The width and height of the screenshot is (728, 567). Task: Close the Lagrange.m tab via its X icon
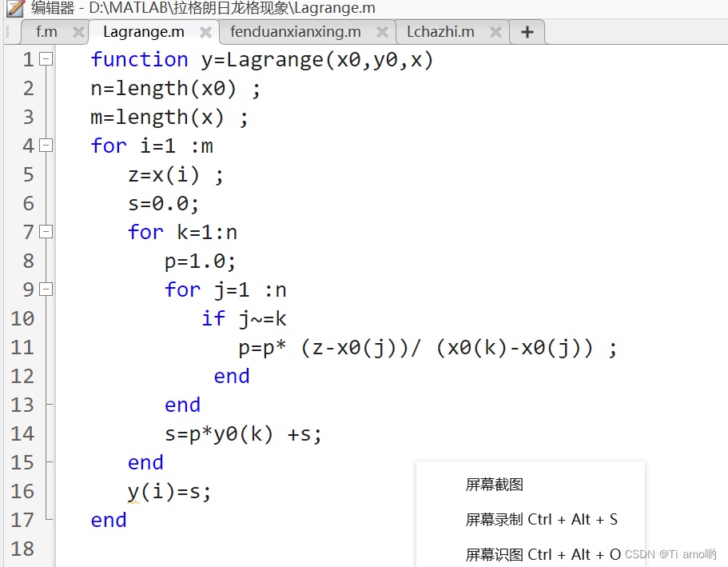pos(205,32)
